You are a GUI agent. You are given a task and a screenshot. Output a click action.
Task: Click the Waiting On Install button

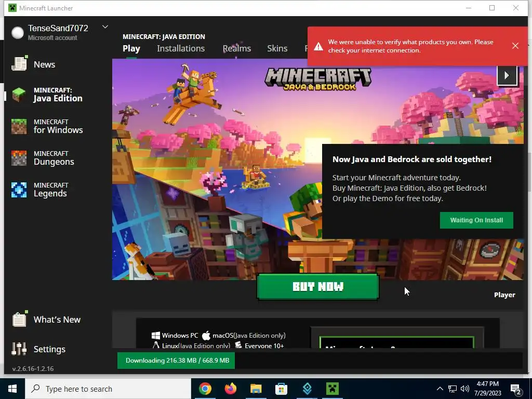click(x=476, y=220)
